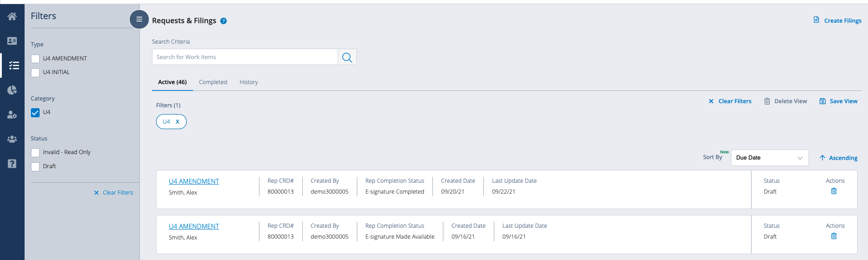Open the groups sidebar icon
The width and height of the screenshot is (868, 260).
[x=12, y=139]
